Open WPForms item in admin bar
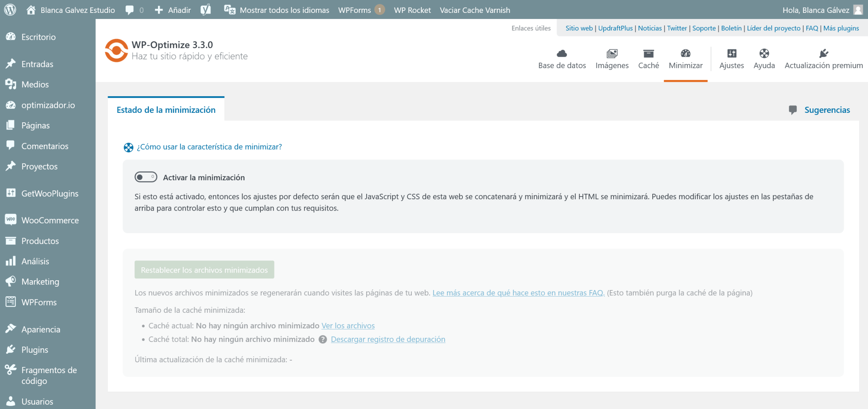 [354, 10]
